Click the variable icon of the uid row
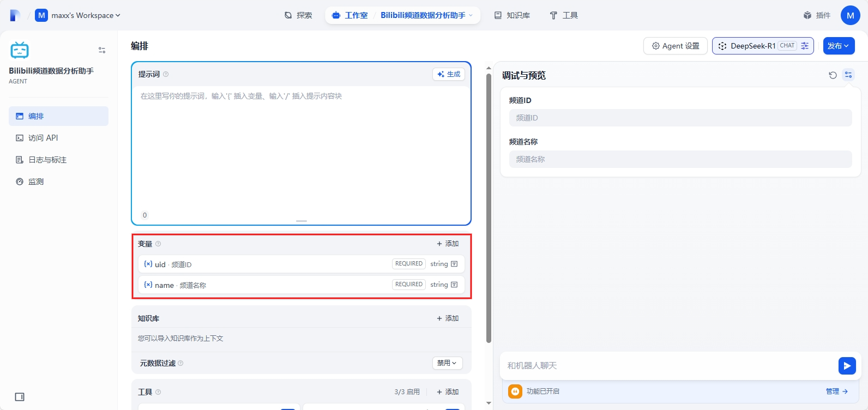Screen dimensions: 868x410 pyautogui.click(x=148, y=264)
